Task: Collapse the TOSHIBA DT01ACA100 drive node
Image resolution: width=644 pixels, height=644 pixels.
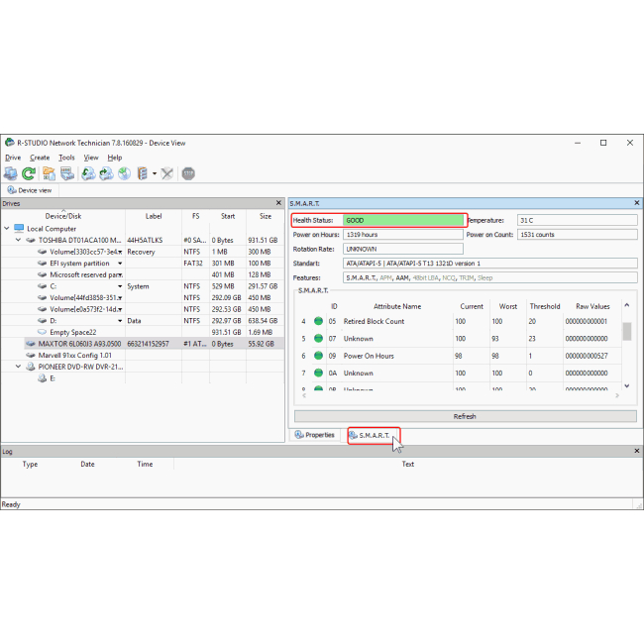Action: point(18,240)
